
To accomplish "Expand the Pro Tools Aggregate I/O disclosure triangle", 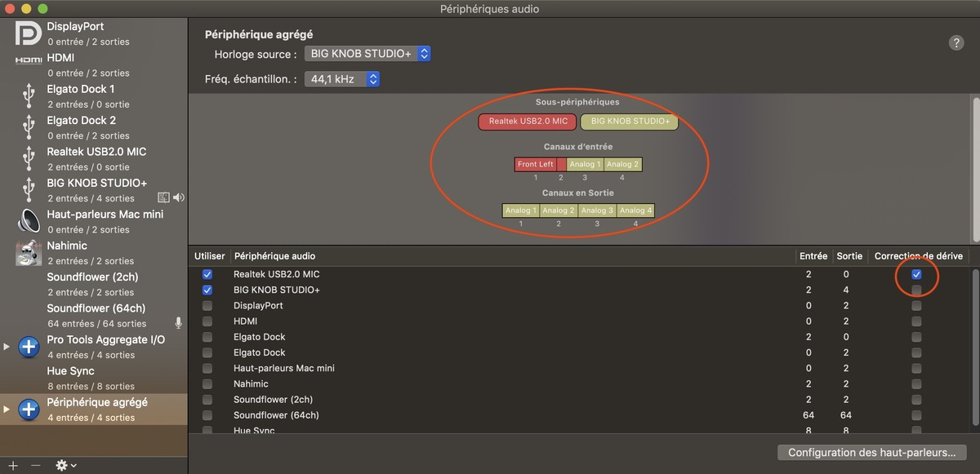I will (7, 347).
